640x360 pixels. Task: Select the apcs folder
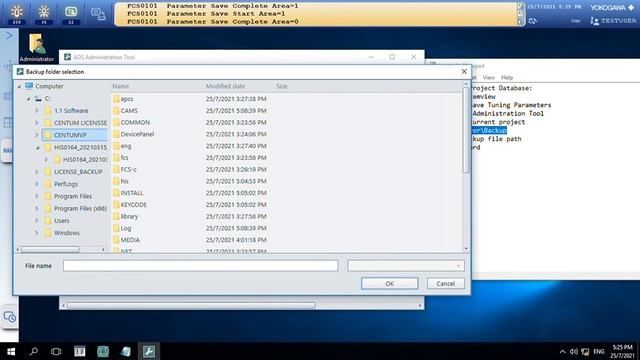pos(127,99)
